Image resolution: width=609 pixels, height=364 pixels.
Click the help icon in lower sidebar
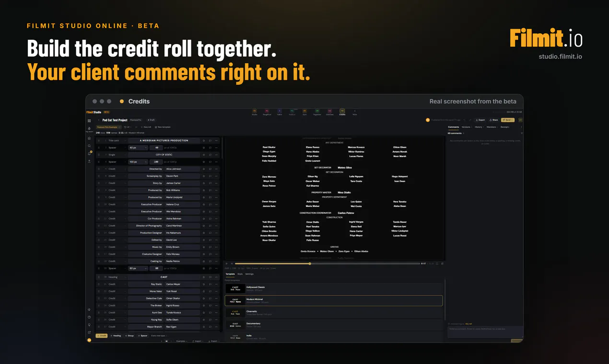(89, 317)
